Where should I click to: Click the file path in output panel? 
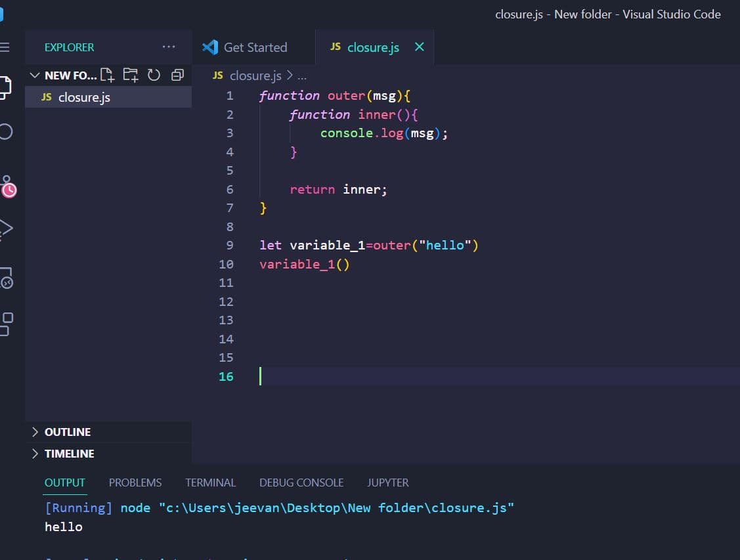336,508
